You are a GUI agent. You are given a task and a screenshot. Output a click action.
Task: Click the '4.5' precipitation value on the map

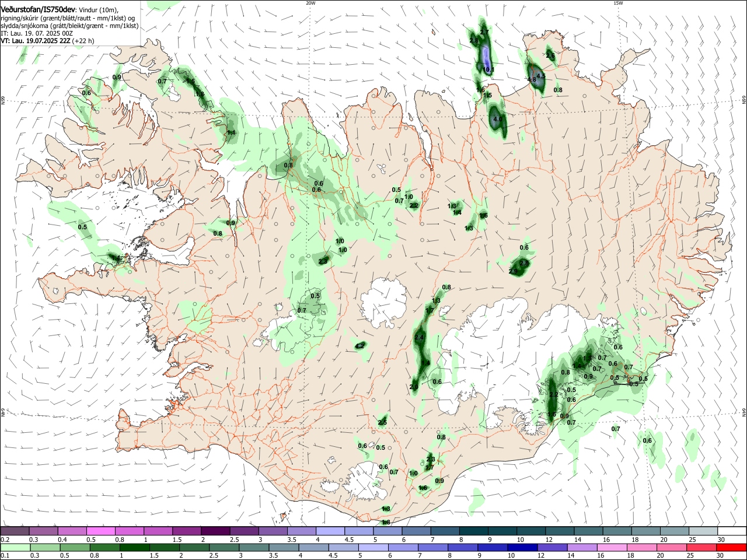point(541,75)
